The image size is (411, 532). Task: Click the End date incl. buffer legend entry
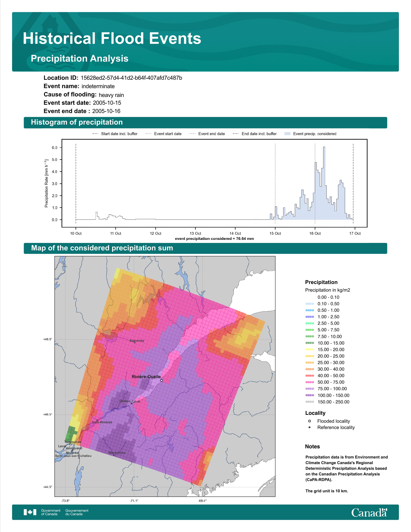(x=255, y=134)
